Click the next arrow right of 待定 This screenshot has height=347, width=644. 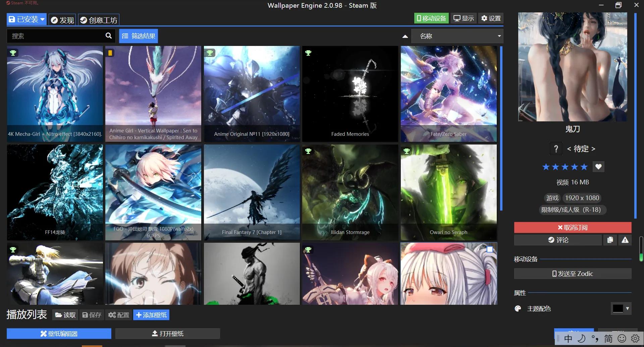point(593,149)
